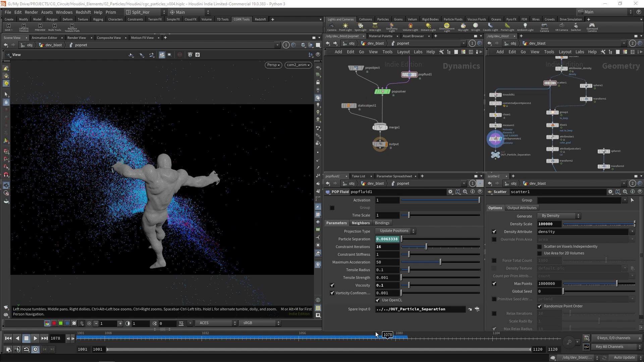Disable the Use OpenCL checkbox
644x362 pixels.
[x=378, y=300]
